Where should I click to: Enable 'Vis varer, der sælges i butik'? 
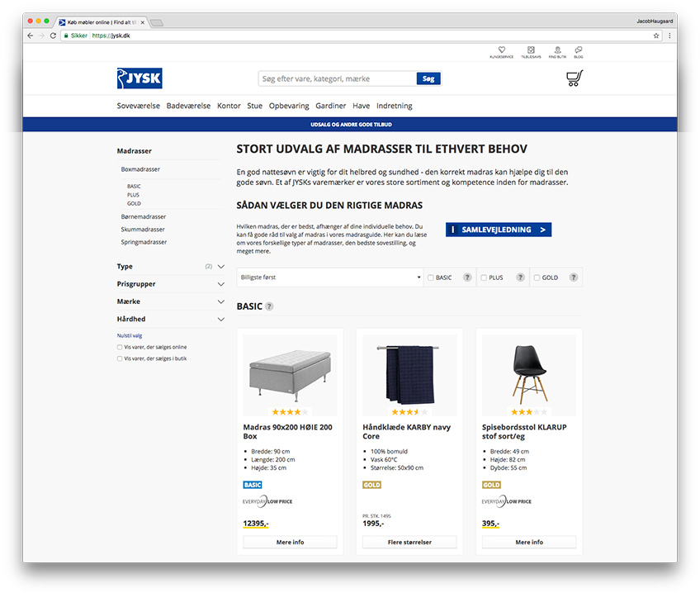click(x=119, y=358)
